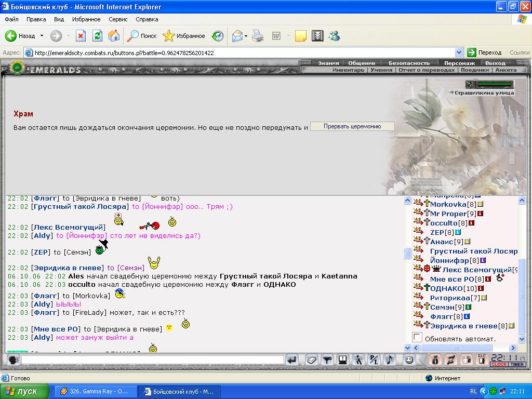Open the Отчет о переводах link
This screenshot has height=399, width=532.
pos(427,70)
